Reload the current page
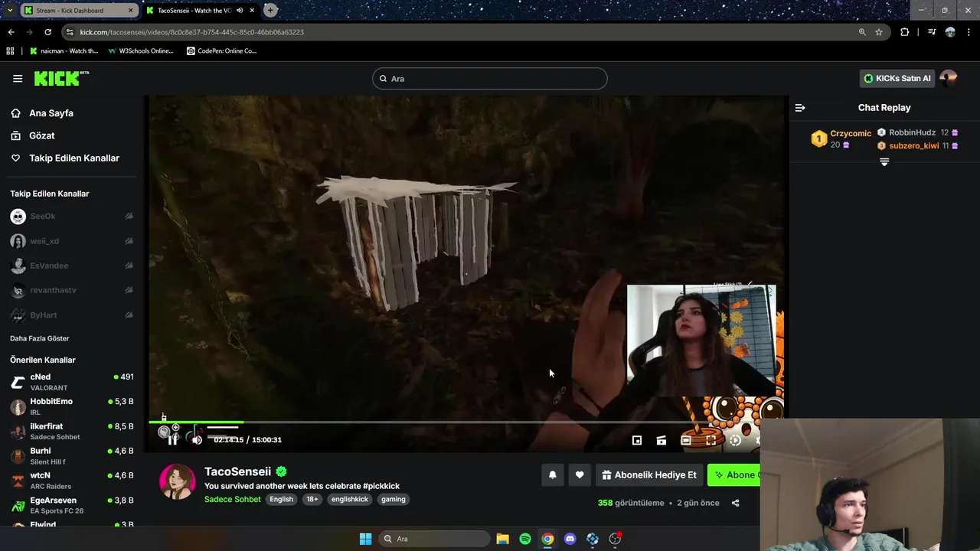Screen dimensions: 980x551 tap(47, 32)
